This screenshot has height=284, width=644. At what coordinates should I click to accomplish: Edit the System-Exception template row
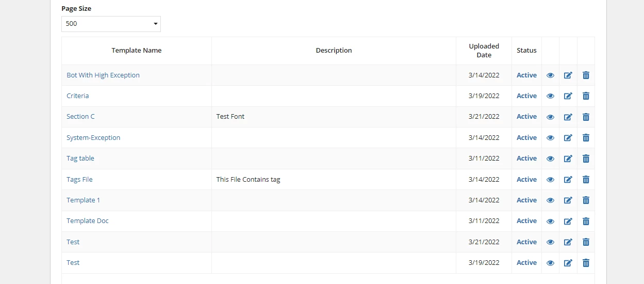[x=568, y=138]
